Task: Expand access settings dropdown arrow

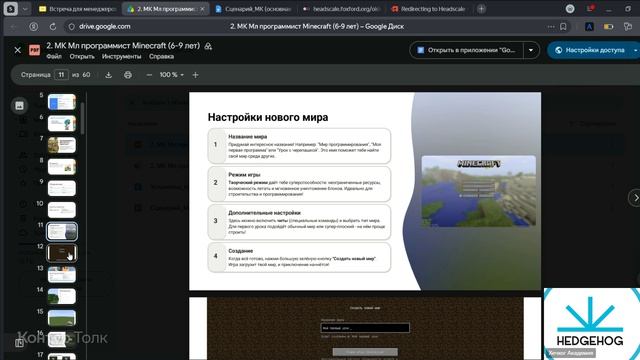Action: point(635,50)
